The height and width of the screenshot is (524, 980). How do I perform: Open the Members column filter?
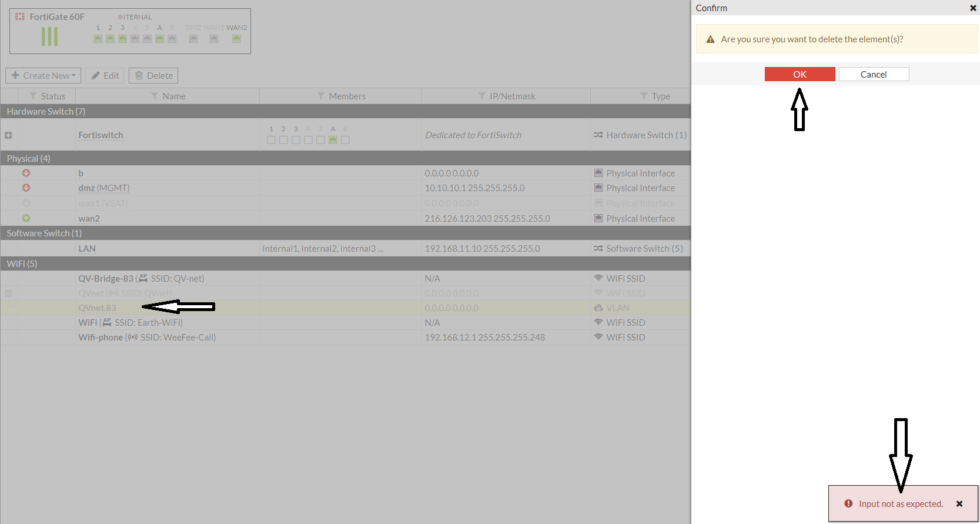321,96
